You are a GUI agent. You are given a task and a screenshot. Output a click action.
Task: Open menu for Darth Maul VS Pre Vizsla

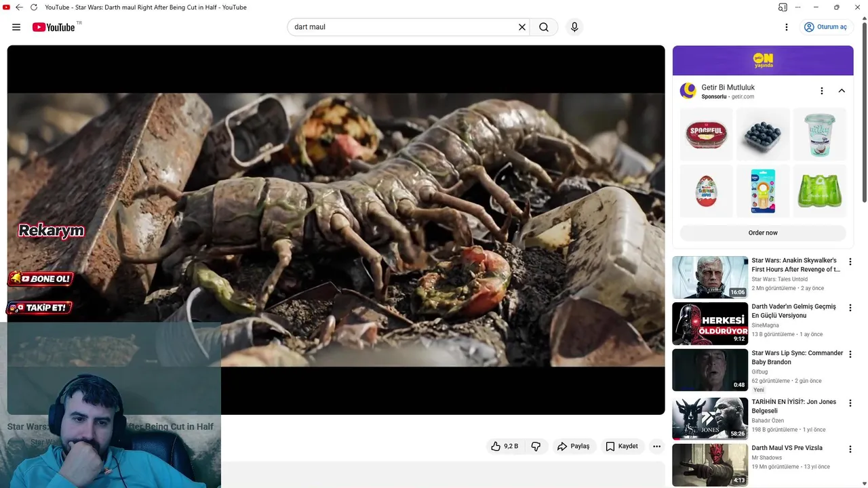[x=850, y=449]
